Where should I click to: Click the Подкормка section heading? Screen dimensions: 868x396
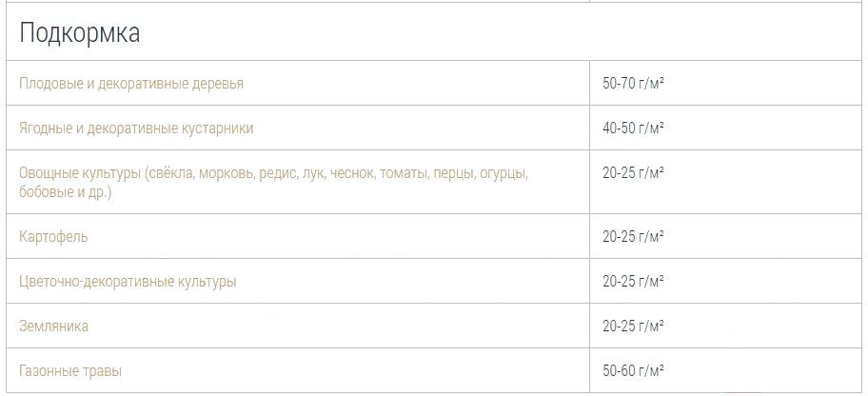80,33
